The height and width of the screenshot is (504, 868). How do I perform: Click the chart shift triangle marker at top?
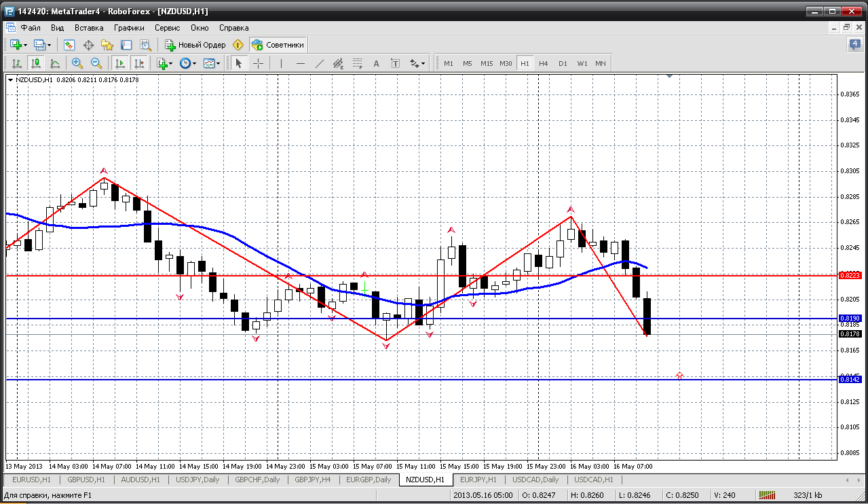click(670, 77)
